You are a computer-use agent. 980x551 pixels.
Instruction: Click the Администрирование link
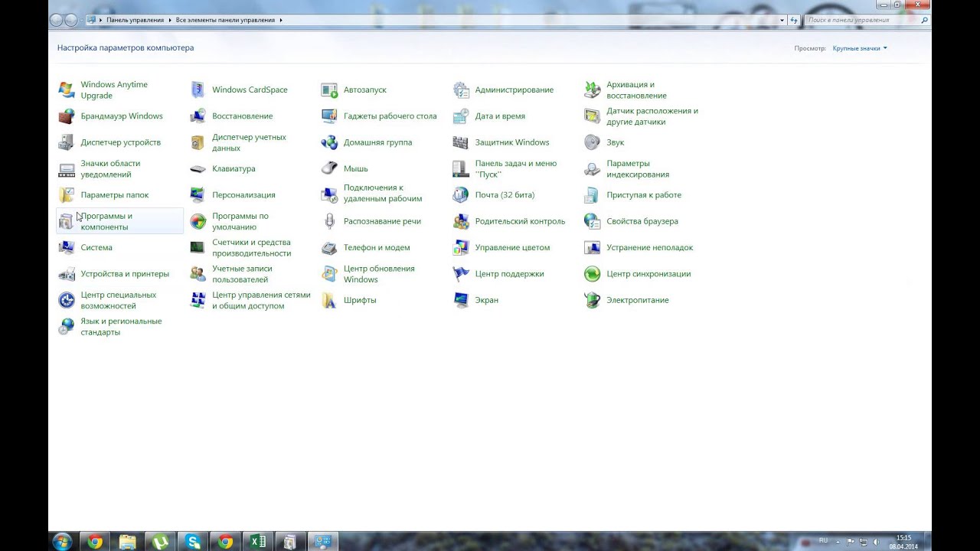(514, 90)
